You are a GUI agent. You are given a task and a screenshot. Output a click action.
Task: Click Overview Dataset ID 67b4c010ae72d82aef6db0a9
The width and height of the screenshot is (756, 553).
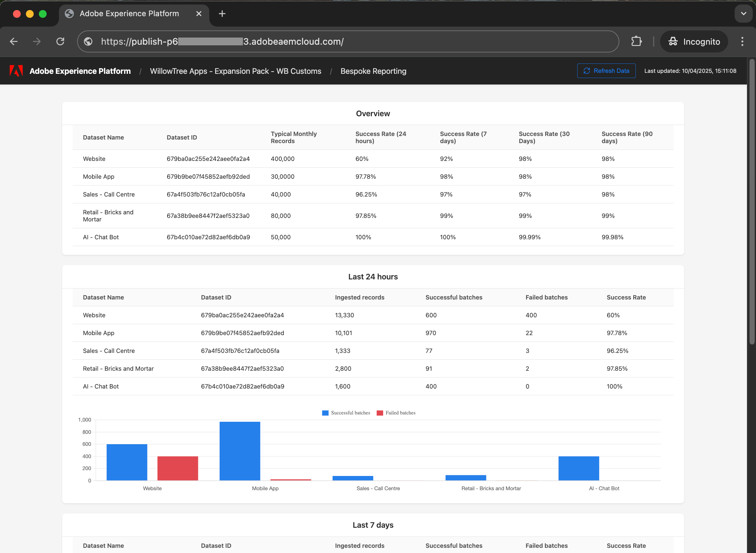[208, 237]
